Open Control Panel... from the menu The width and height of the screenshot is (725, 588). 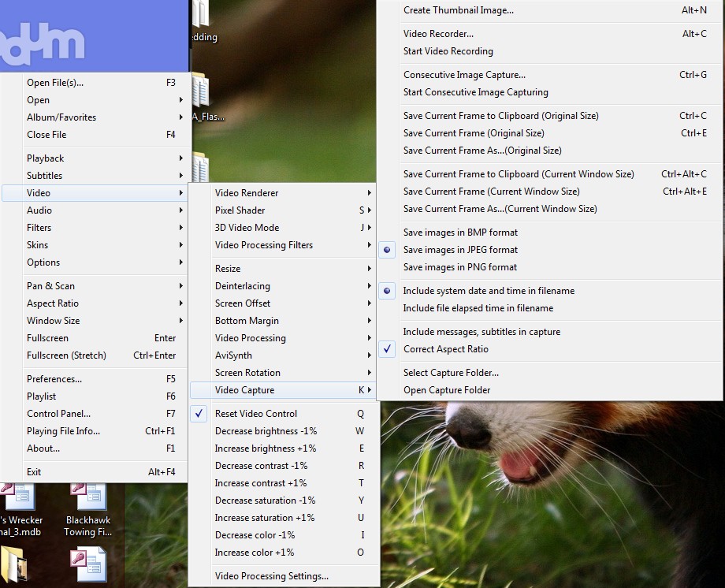[x=95, y=414]
